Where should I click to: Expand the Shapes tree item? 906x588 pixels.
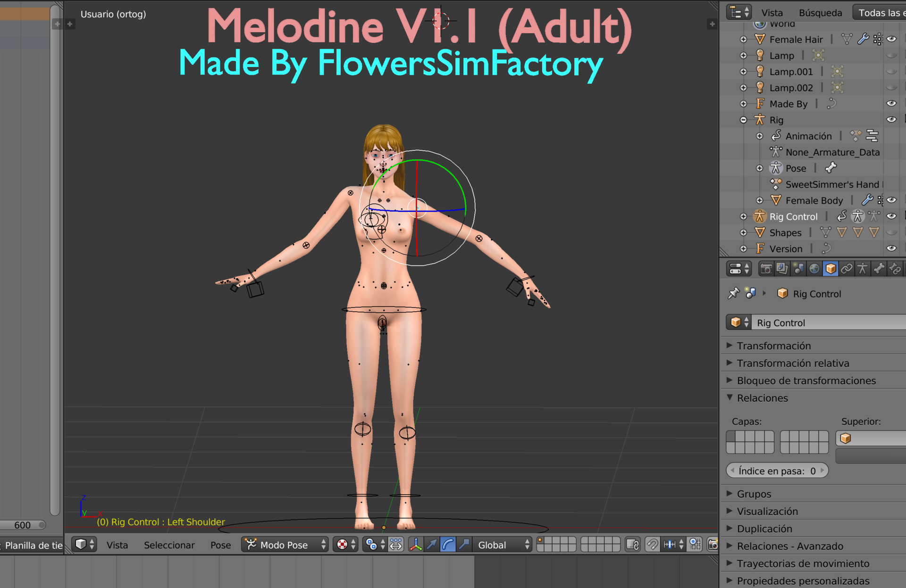click(744, 232)
